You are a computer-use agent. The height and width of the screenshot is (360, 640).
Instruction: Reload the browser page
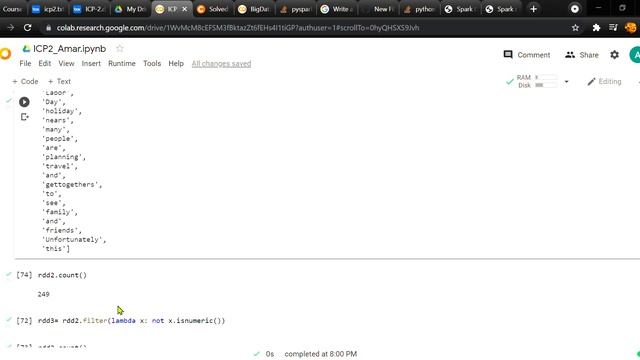[x=27, y=28]
